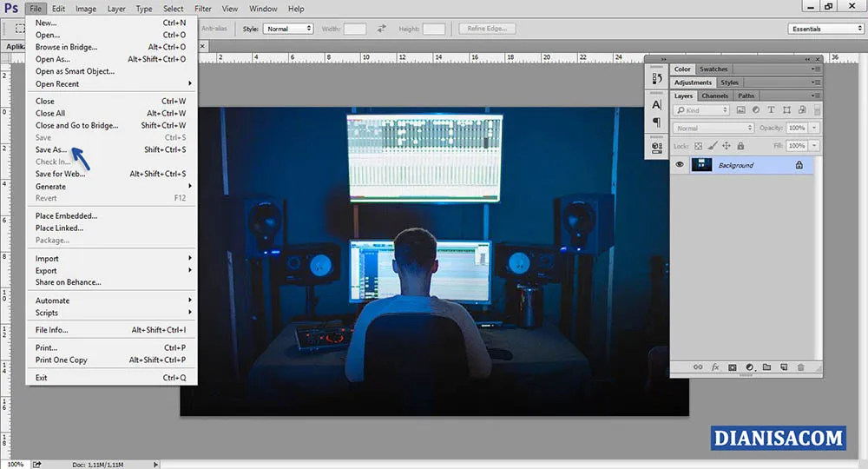Open the Filter menu
The height and width of the screenshot is (469, 868).
[203, 9]
